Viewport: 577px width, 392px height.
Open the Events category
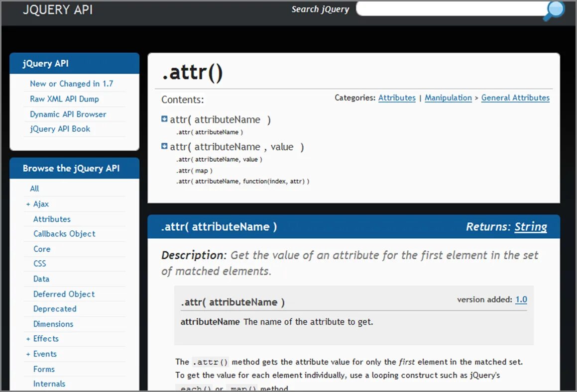click(x=45, y=354)
